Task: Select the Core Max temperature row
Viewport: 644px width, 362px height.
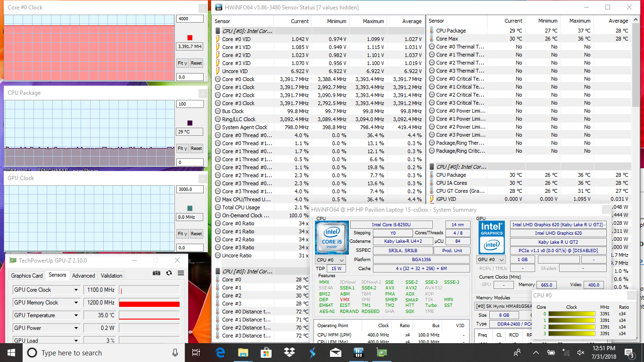Action: click(529, 39)
